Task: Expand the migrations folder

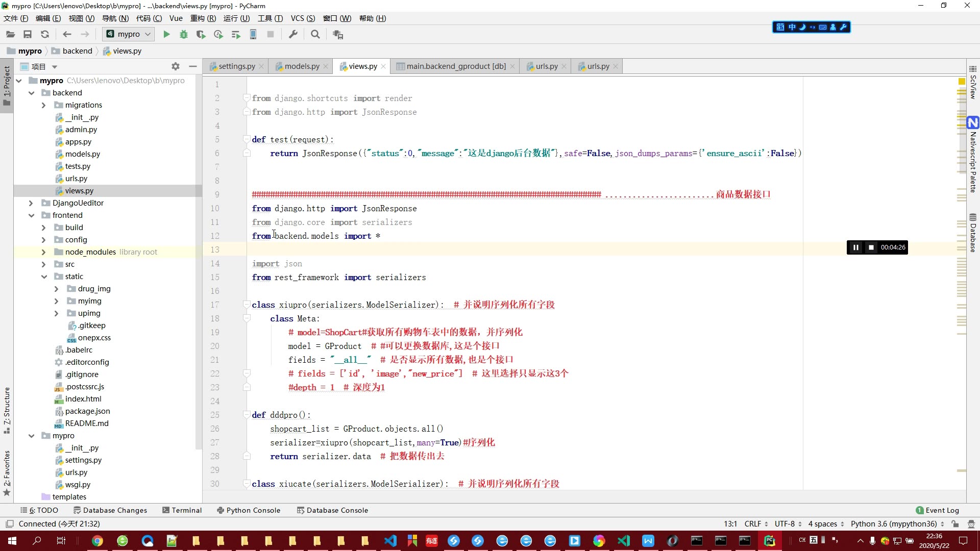Action: [43, 105]
